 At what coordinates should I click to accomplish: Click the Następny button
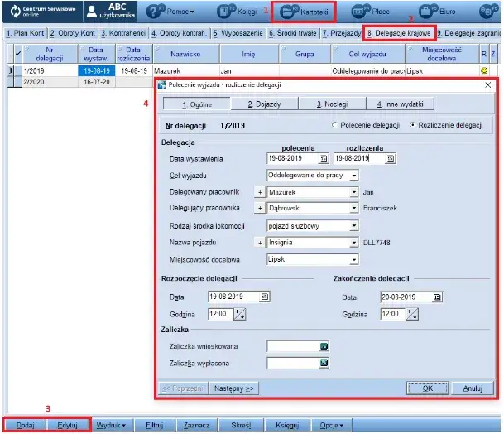click(x=234, y=388)
